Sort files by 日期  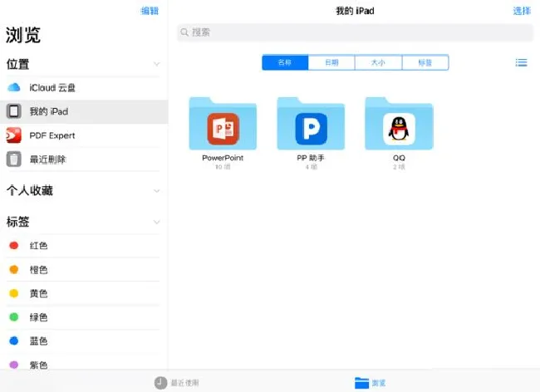click(331, 62)
